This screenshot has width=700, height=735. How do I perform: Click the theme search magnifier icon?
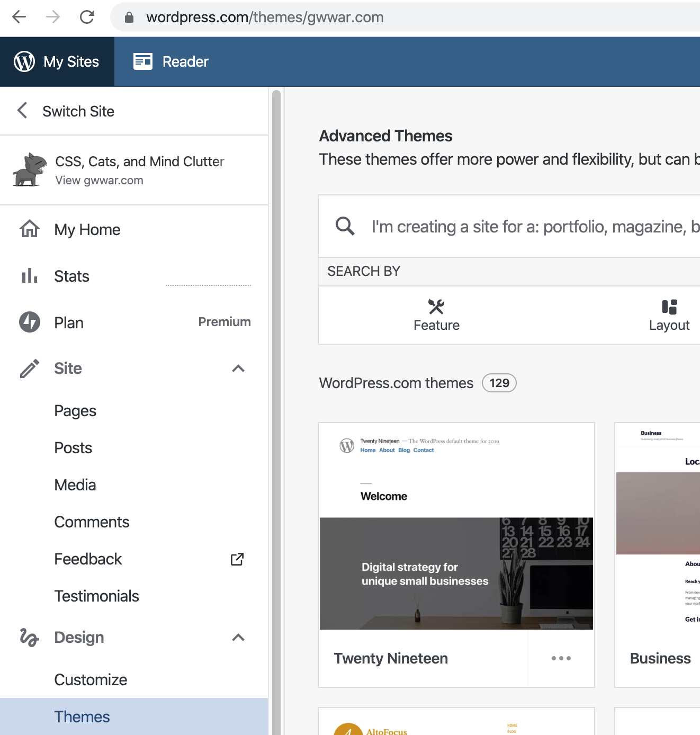(x=345, y=226)
